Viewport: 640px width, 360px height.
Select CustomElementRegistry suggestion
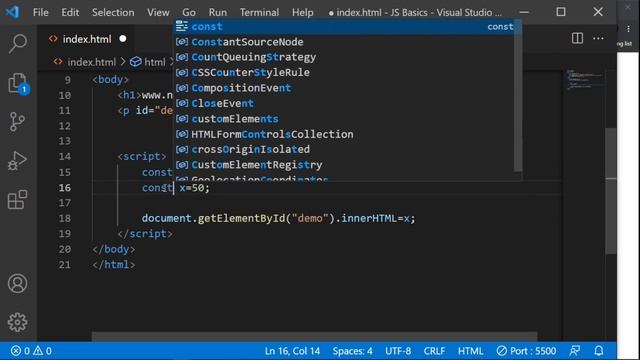point(344,165)
